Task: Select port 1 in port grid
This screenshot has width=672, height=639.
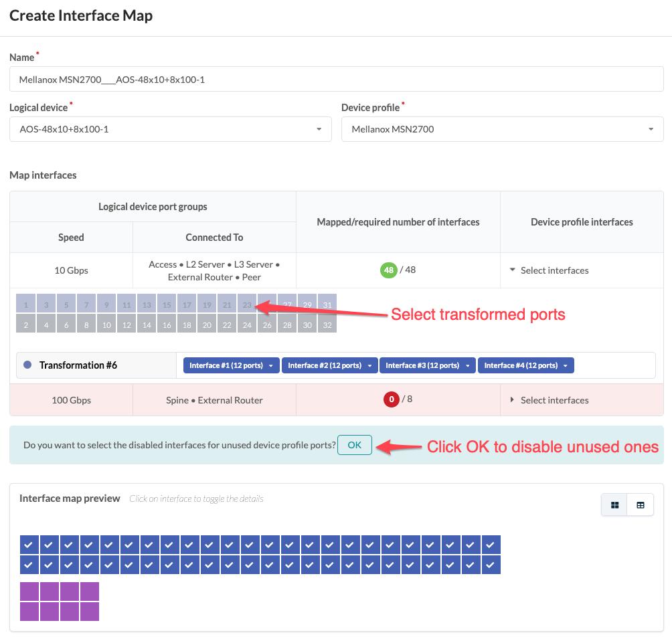Action: point(25,305)
